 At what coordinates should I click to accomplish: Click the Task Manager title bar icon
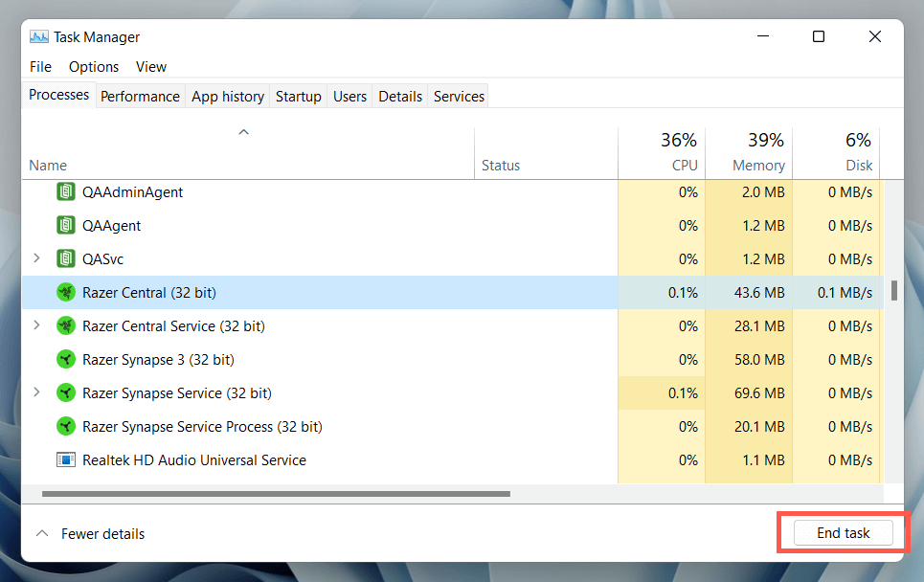(x=39, y=37)
